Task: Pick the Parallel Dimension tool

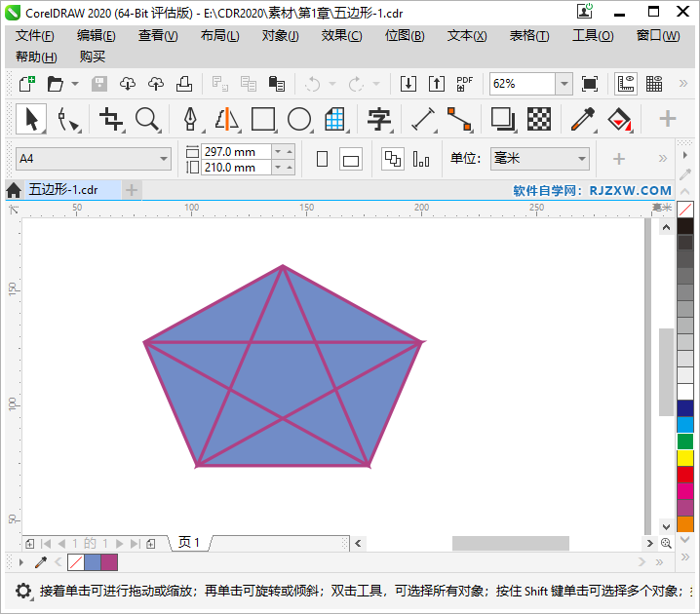Action: pos(423,119)
